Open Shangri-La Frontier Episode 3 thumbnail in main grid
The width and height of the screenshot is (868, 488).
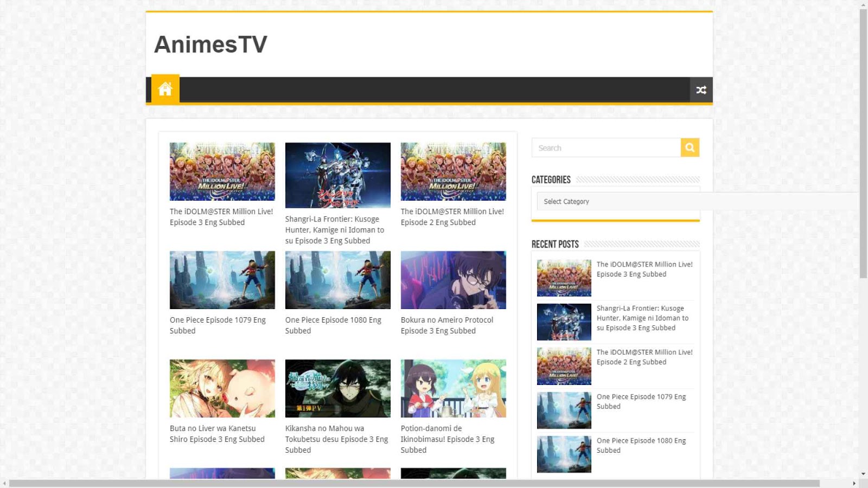pyautogui.click(x=338, y=175)
